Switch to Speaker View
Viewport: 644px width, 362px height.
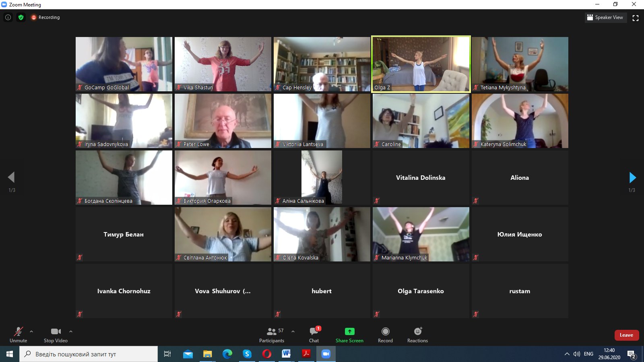605,17
